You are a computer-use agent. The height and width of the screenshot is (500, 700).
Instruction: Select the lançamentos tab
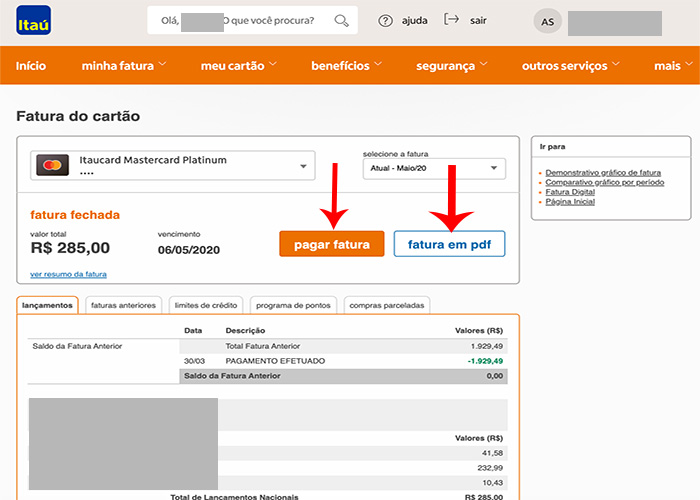tap(47, 305)
